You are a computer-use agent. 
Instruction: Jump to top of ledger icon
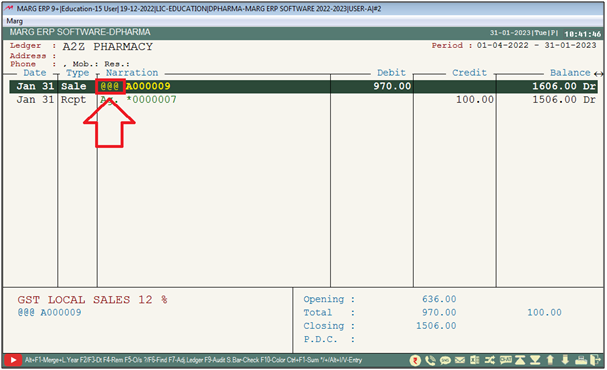point(520,360)
